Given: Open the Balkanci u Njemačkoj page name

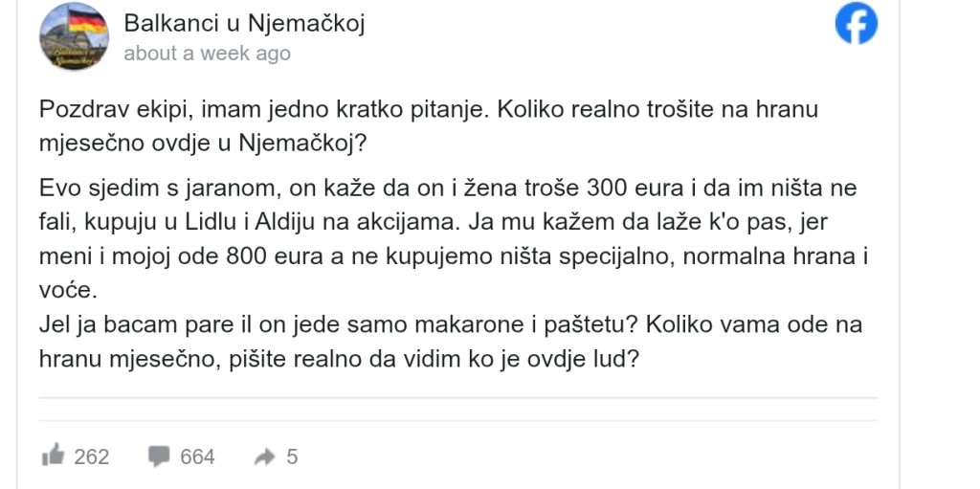Looking at the screenshot, I should pyautogui.click(x=244, y=23).
